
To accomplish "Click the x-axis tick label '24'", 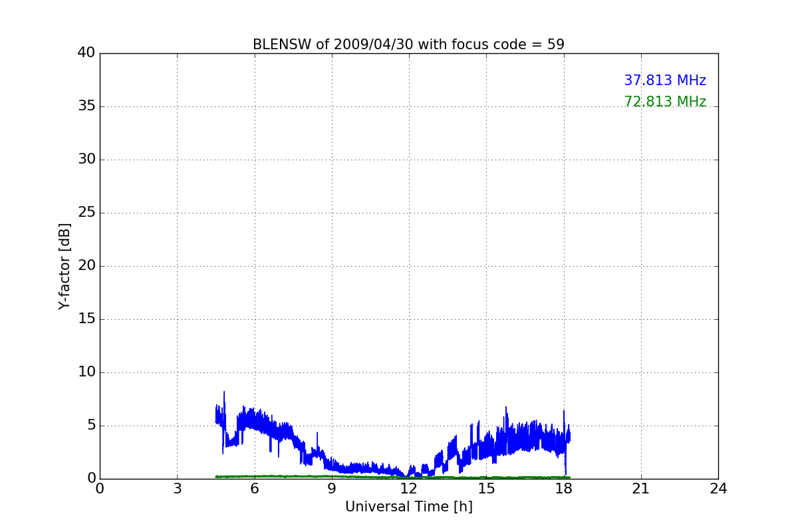I will [x=718, y=489].
